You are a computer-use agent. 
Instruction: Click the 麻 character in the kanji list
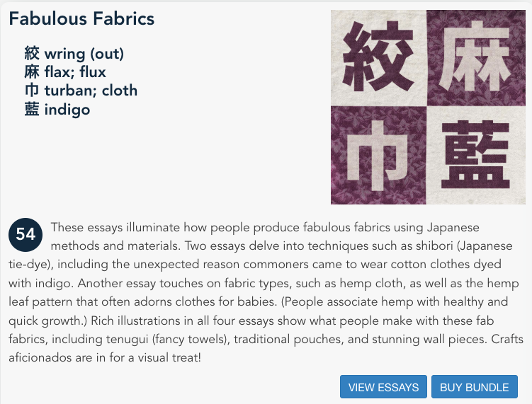click(32, 72)
